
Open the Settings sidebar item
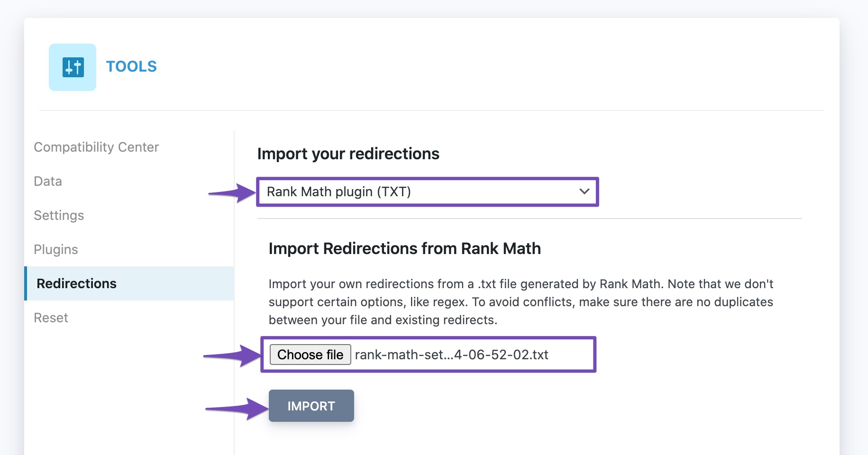[x=59, y=215]
